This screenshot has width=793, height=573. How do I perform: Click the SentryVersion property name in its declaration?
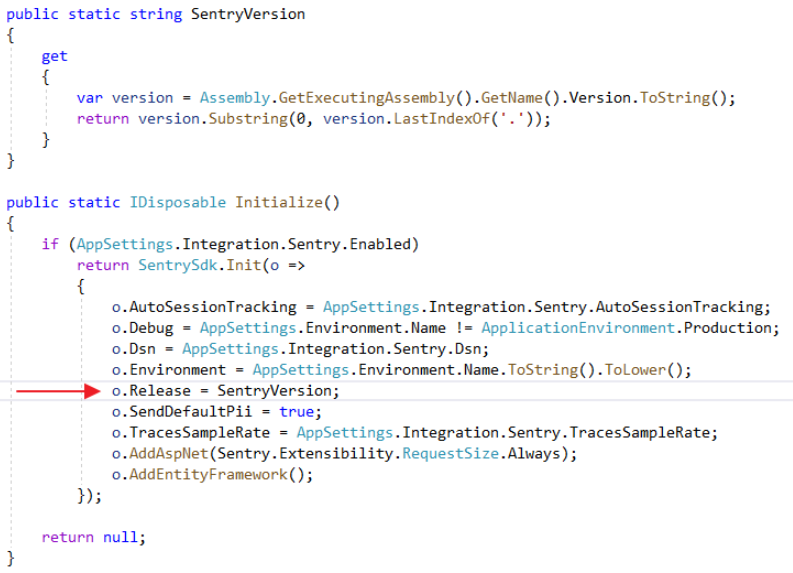[x=248, y=14]
